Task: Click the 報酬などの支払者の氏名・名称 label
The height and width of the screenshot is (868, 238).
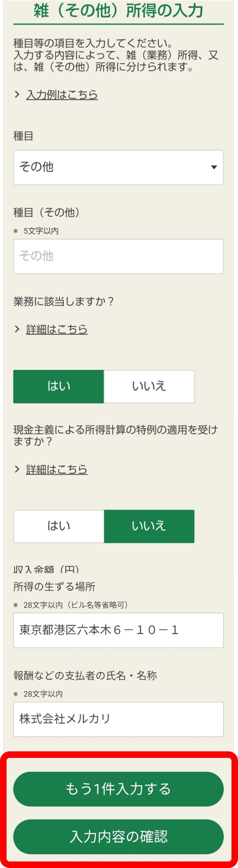Action: click(85, 676)
